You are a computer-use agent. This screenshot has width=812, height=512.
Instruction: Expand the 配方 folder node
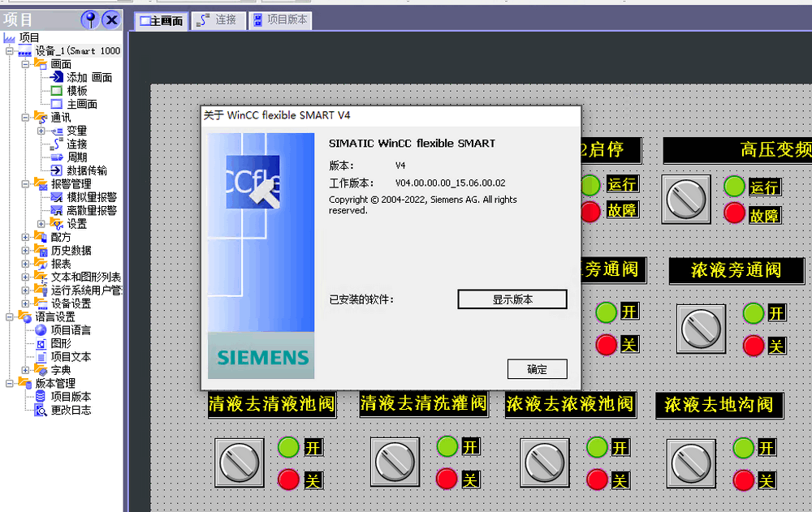pyautogui.click(x=25, y=237)
